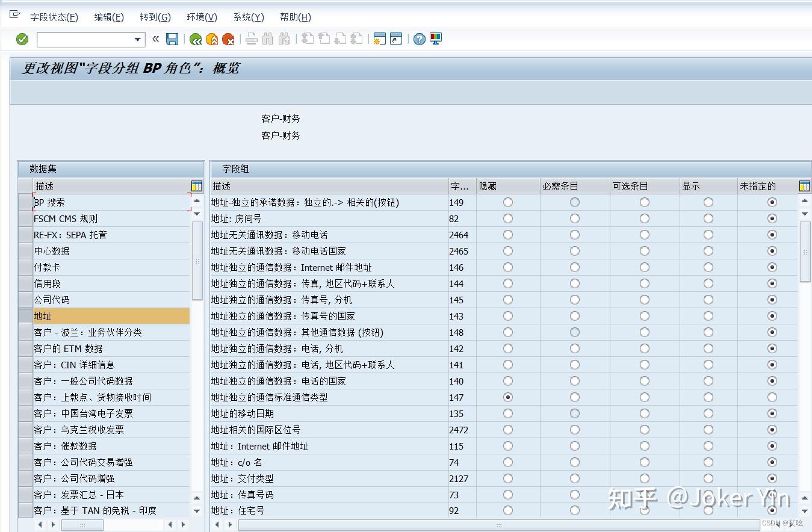Click the scroll-up arrow of the 字段组 table

pos(804,200)
